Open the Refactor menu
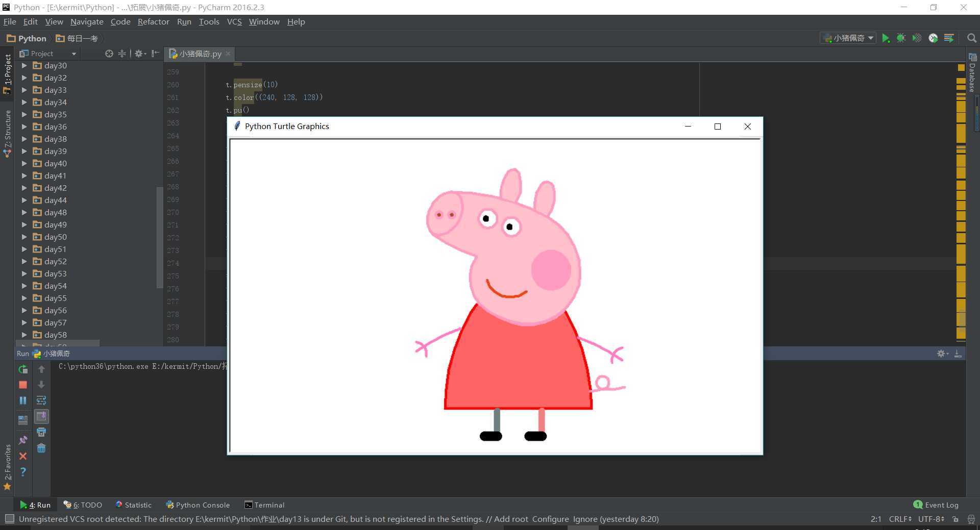Image resolution: width=980 pixels, height=530 pixels. [153, 21]
